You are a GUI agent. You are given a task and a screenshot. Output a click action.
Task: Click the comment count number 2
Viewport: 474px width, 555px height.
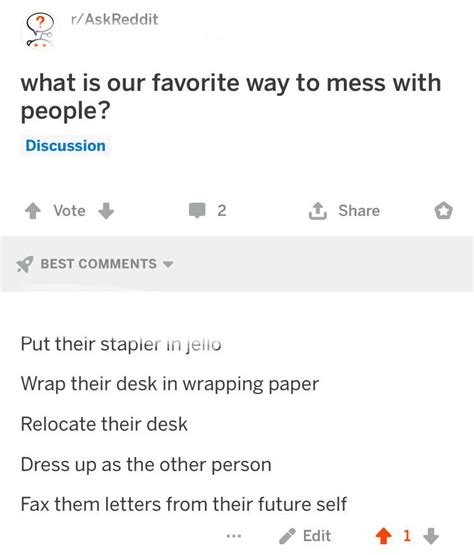coord(222,211)
